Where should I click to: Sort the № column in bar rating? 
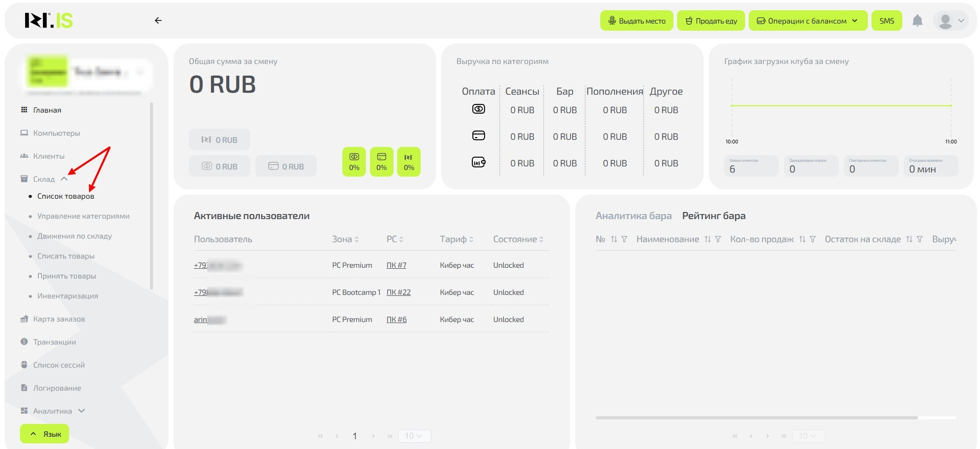[x=614, y=239]
